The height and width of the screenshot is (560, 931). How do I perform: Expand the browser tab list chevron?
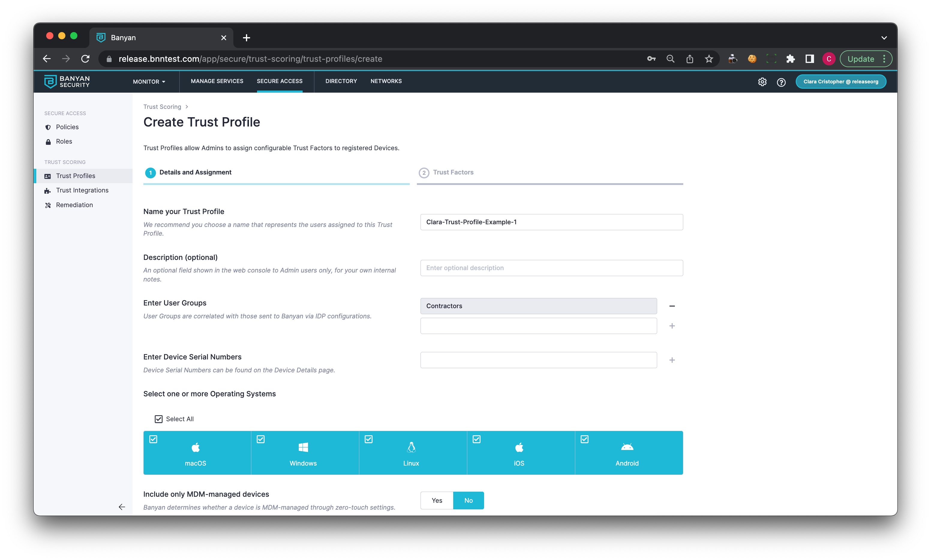(x=884, y=38)
